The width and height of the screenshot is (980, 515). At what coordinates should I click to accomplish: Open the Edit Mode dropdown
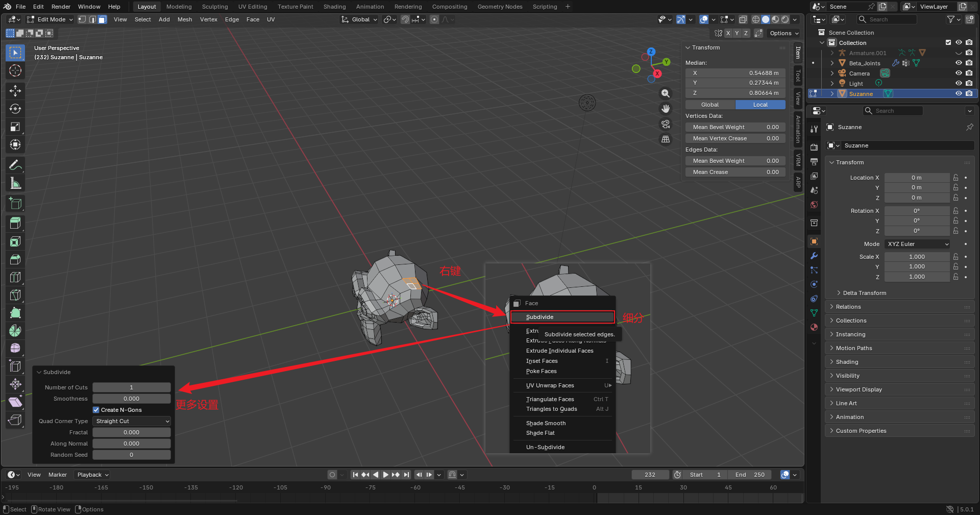[x=50, y=19]
